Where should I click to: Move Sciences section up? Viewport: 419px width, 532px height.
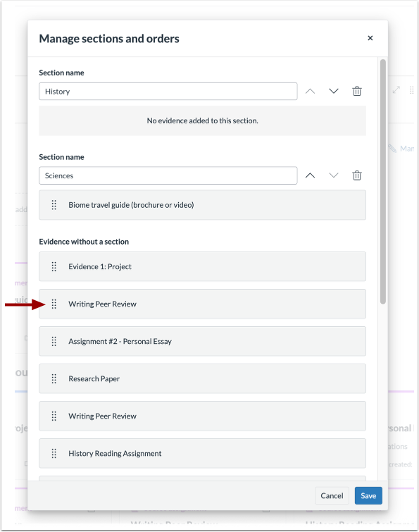(x=310, y=175)
